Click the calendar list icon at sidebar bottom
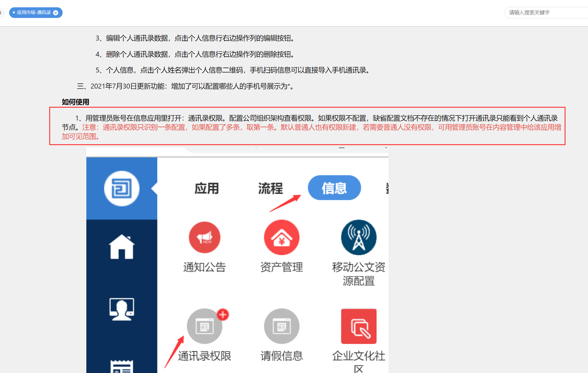Screen dimensions: 588x373 (122, 367)
